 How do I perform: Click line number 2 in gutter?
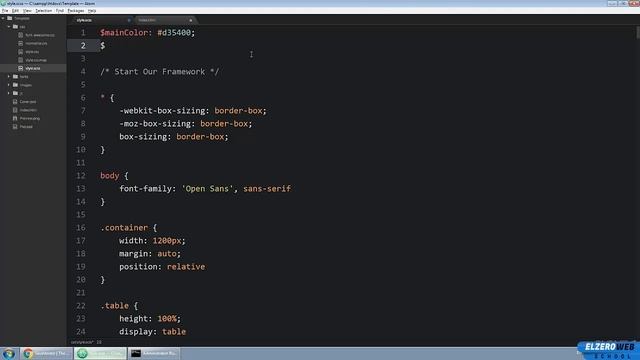pyautogui.click(x=83, y=46)
